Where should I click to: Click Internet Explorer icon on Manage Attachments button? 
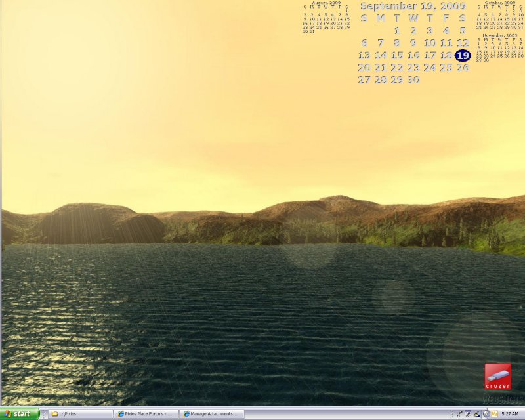point(186,414)
